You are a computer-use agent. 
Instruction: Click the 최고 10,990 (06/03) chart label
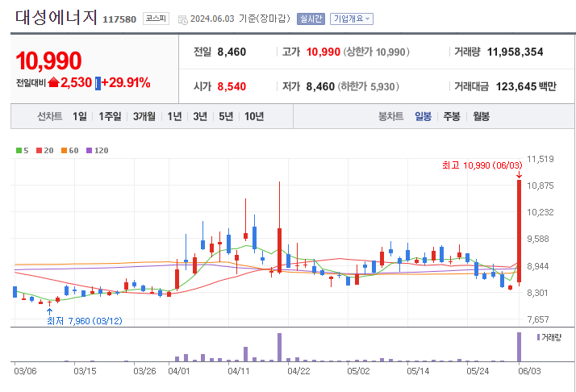[x=482, y=165]
